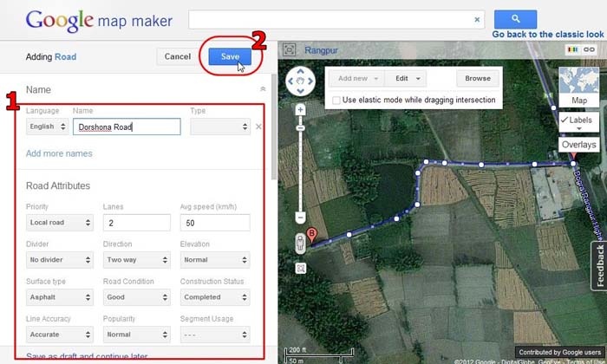This screenshot has height=364, width=607.
Task: Open the Priority dropdown showing Local road
Action: 60,223
